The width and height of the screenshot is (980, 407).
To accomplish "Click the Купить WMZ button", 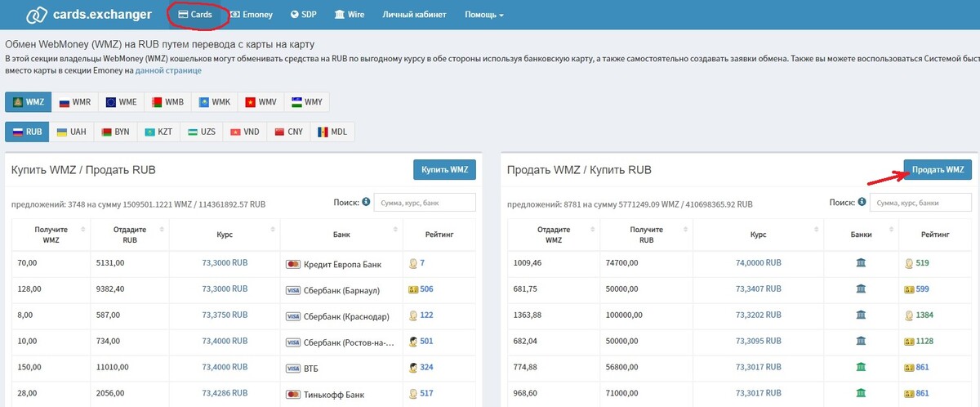I will point(444,170).
